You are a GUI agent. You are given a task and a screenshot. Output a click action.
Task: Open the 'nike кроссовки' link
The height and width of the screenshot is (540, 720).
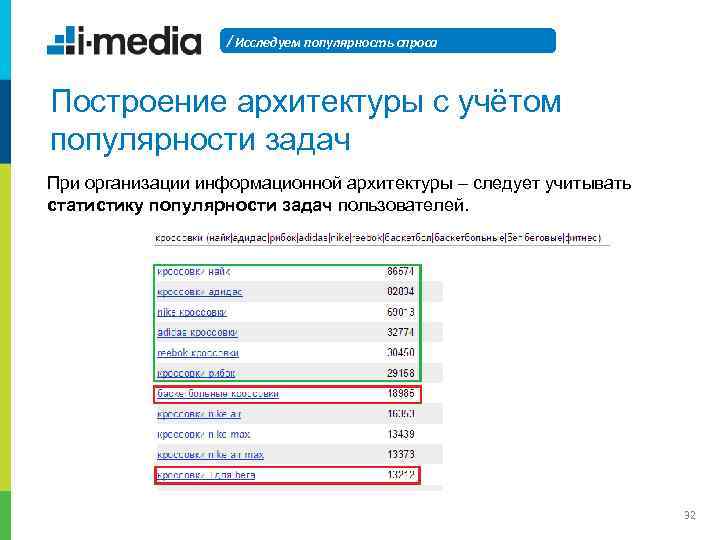tap(191, 312)
